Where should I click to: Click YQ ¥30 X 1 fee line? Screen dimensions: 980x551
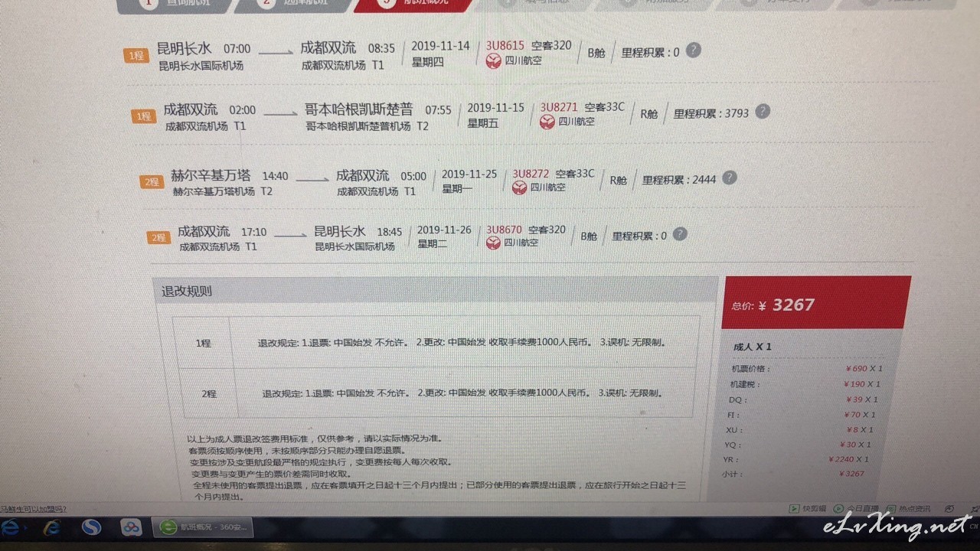click(x=799, y=445)
